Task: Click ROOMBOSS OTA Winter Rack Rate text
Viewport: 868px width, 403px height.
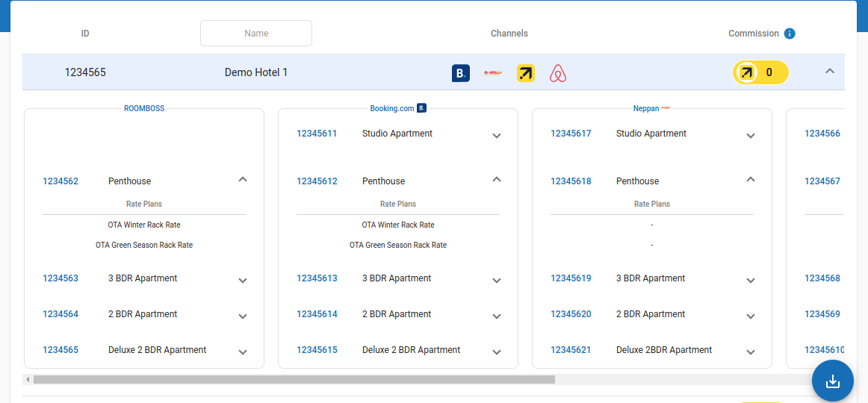Action: (x=144, y=225)
